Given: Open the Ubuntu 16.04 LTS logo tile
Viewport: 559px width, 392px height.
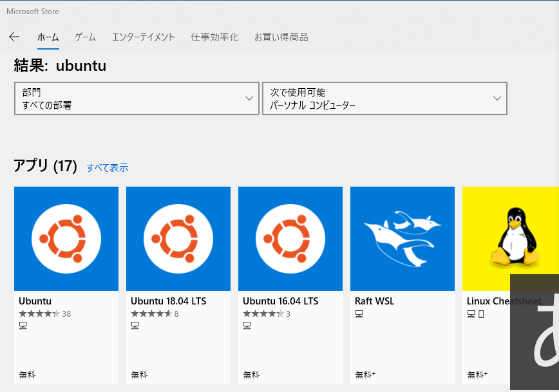Looking at the screenshot, I should point(290,239).
